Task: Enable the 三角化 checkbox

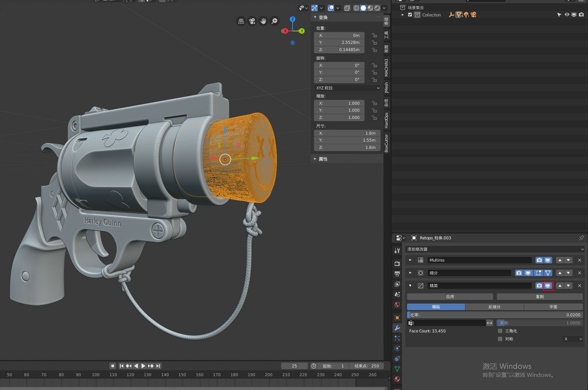Action: click(500, 331)
